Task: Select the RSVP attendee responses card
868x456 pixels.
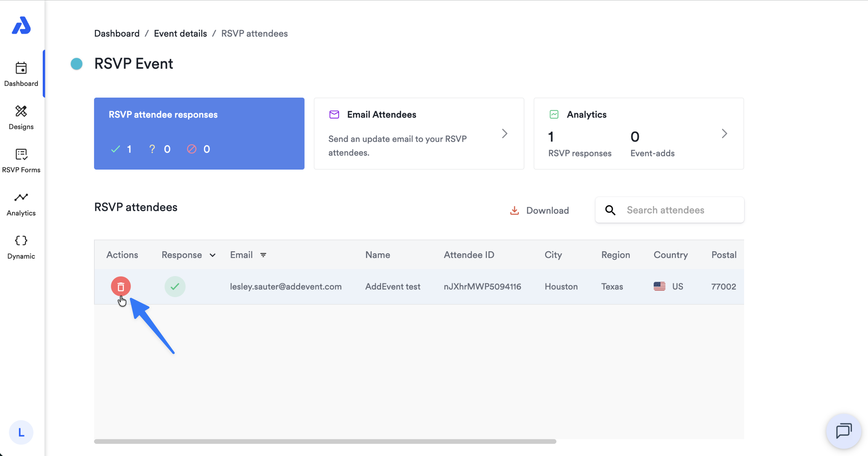Action: pyautogui.click(x=199, y=134)
